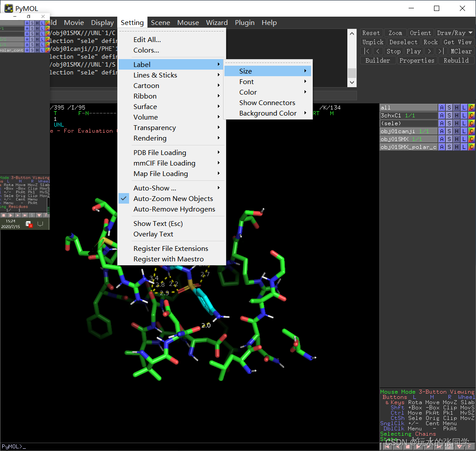Open the Draw/Ray dropdown
This screenshot has height=451, width=476.
click(455, 33)
